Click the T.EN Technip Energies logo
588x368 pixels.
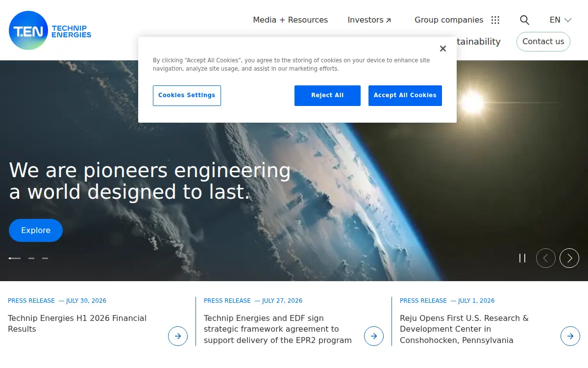[50, 30]
